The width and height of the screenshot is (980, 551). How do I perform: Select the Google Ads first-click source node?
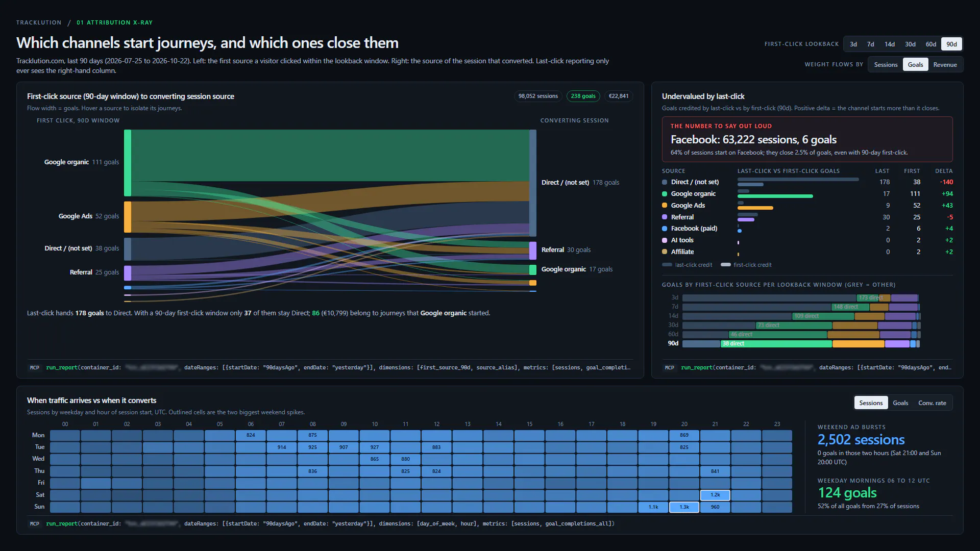128,217
